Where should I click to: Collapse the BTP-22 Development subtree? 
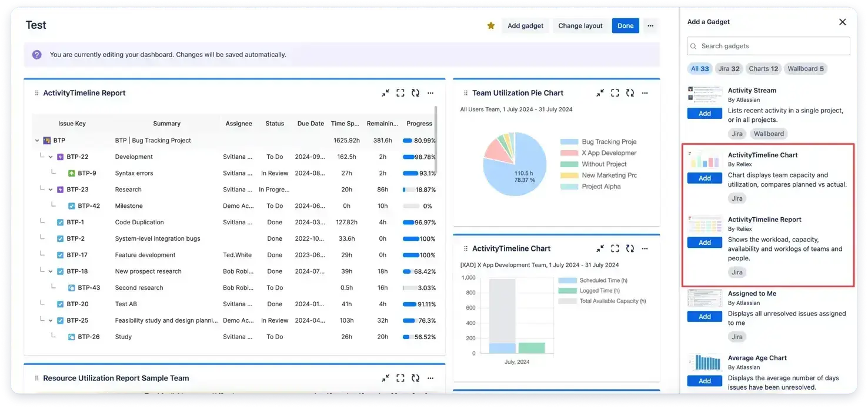pos(51,157)
